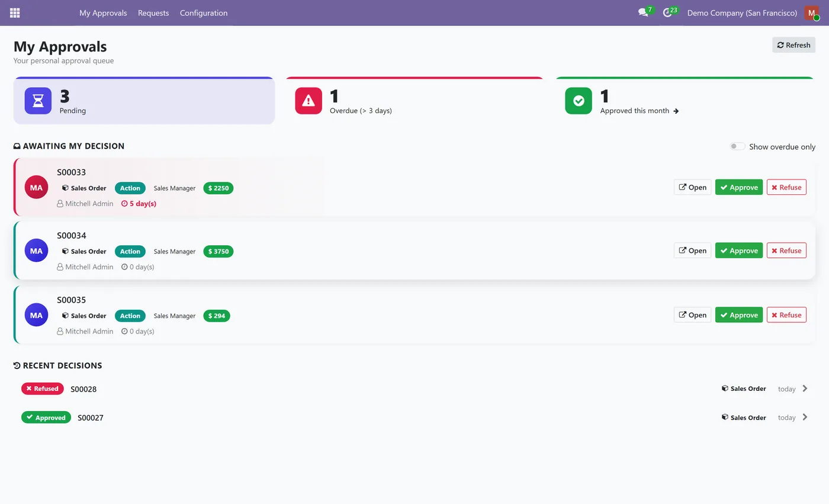Approve request S00034
The width and height of the screenshot is (829, 504).
[x=739, y=251]
